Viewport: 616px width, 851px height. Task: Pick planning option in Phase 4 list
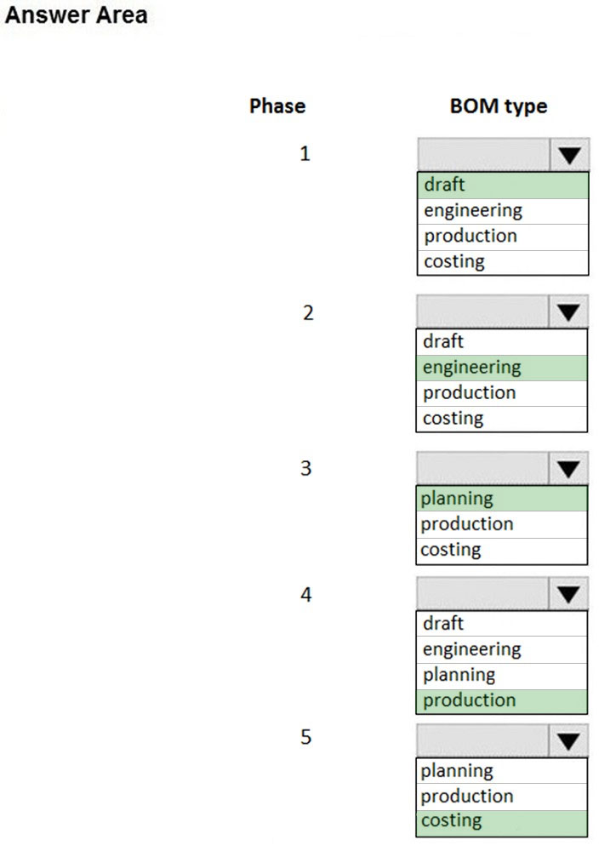coord(501,676)
